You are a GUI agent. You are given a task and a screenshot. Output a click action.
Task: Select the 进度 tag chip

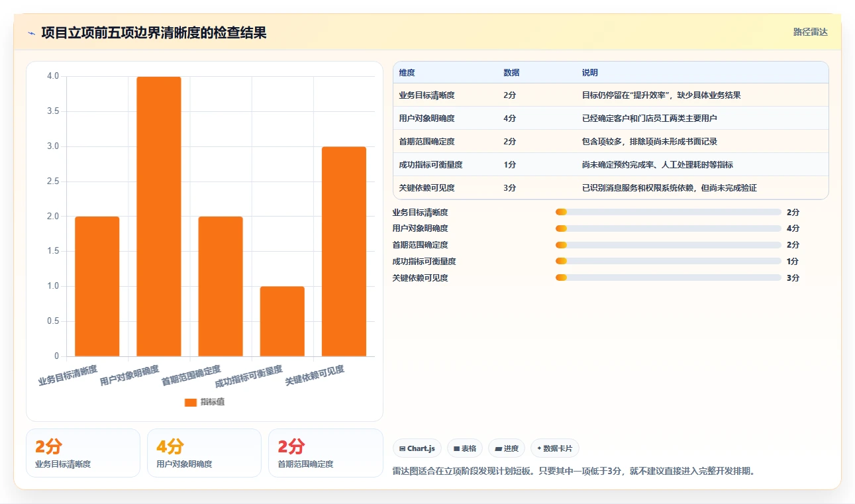[x=507, y=448]
